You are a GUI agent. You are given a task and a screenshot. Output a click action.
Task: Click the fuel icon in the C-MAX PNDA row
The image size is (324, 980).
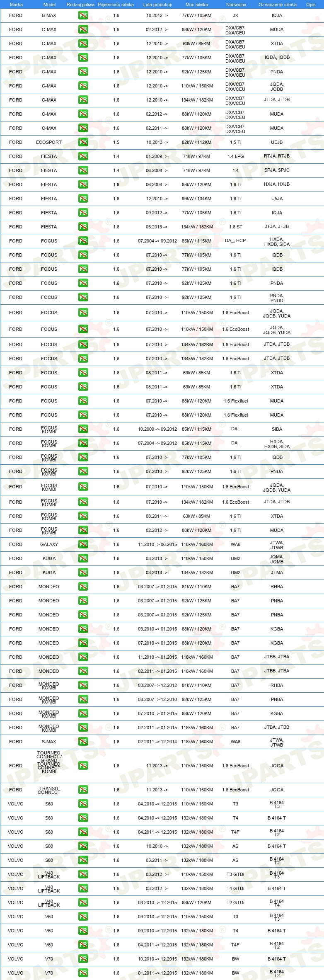coord(83,72)
